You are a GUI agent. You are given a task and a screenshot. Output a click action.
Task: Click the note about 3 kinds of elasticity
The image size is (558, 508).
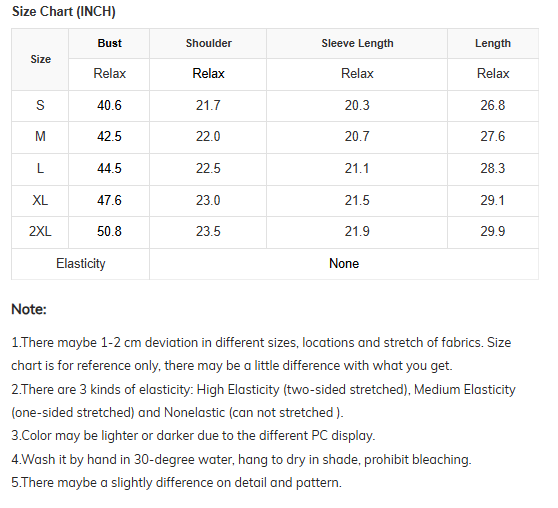coord(263,401)
